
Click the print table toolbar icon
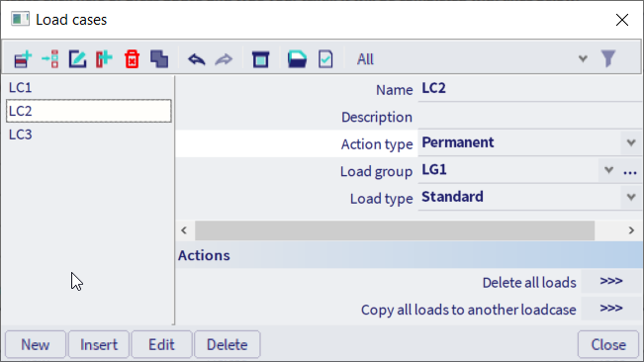click(x=260, y=59)
